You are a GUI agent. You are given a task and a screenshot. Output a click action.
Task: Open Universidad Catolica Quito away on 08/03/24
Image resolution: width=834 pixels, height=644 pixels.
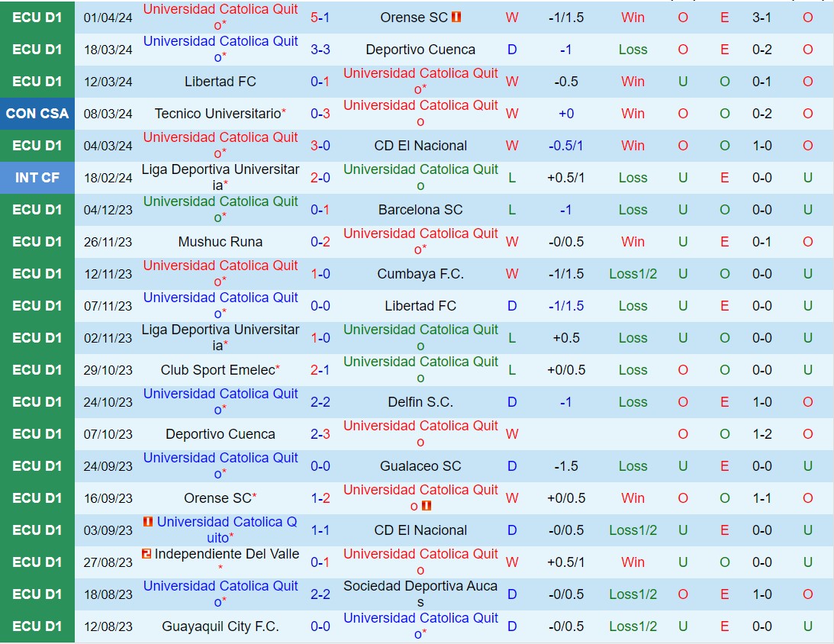(x=420, y=113)
